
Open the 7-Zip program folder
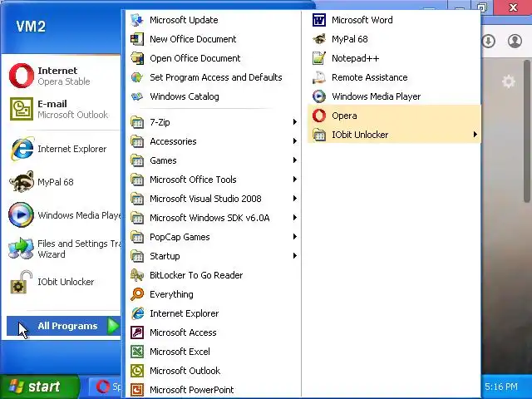click(213, 122)
